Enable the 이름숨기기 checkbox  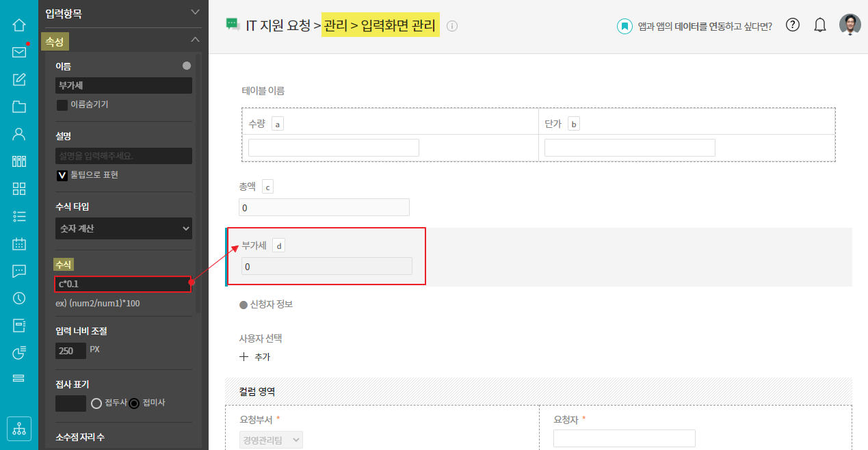coord(62,105)
